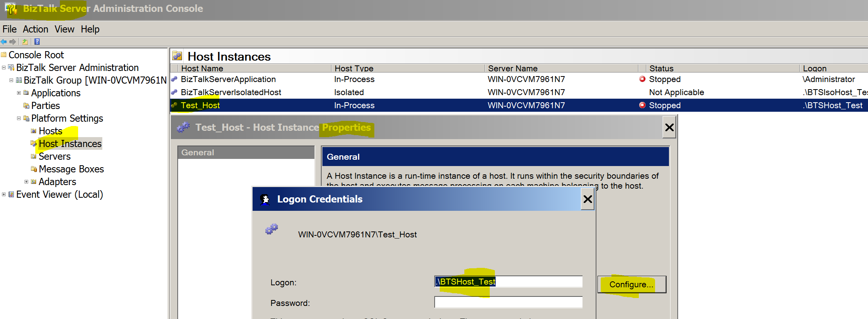Click the BizTalk console title bar icon
The image size is (868, 319).
[11, 8]
